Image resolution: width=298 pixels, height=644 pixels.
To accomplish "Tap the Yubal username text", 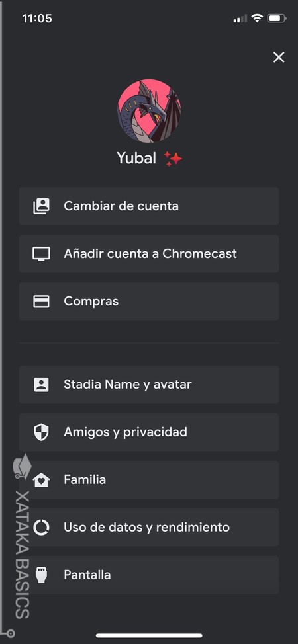I will [x=136, y=158].
